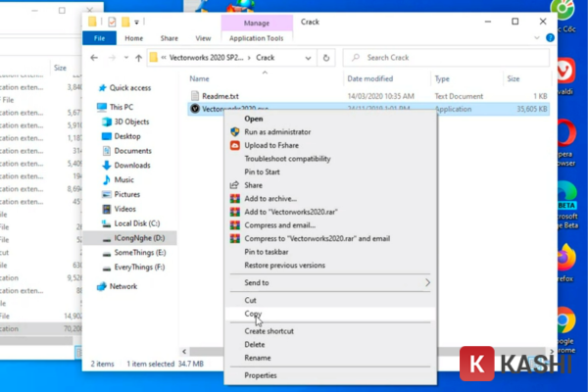Select Properties in the context menu
The width and height of the screenshot is (588, 392).
(x=330, y=375)
